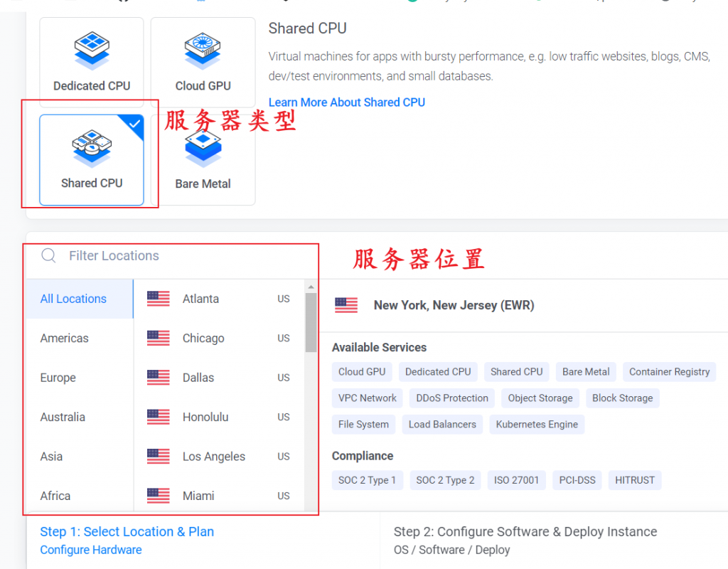Image resolution: width=728 pixels, height=569 pixels.
Task: Open Learn More About Shared CPU link
Action: click(346, 102)
